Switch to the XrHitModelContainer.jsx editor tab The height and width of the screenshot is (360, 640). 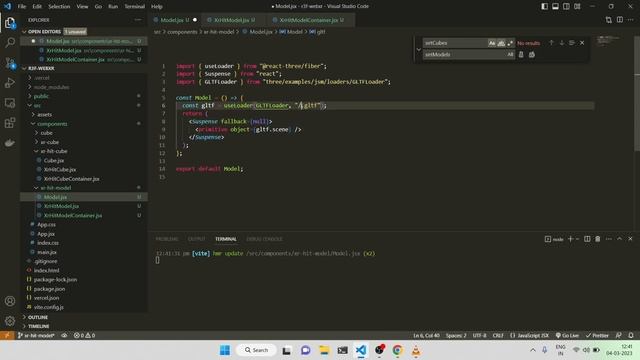pyautogui.click(x=309, y=20)
